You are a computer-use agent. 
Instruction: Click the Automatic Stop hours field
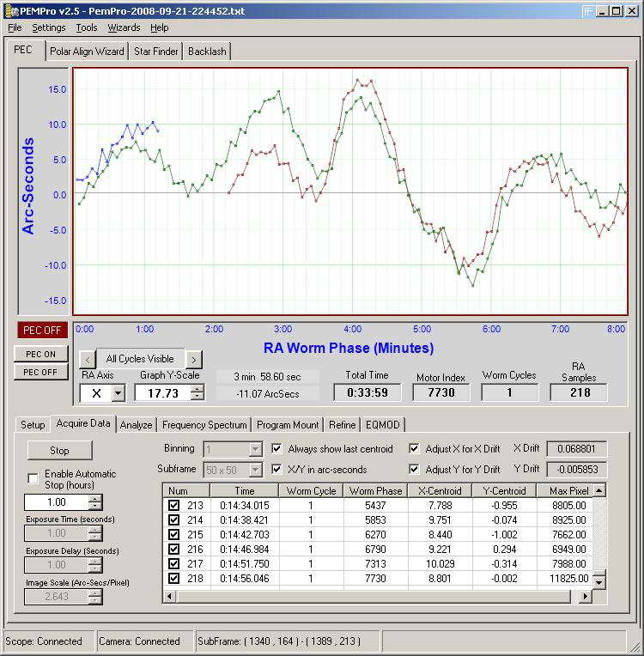(x=57, y=502)
